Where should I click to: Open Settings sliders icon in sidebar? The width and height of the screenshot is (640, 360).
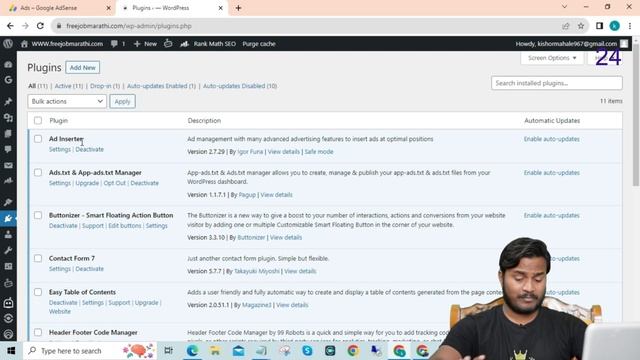(8, 266)
